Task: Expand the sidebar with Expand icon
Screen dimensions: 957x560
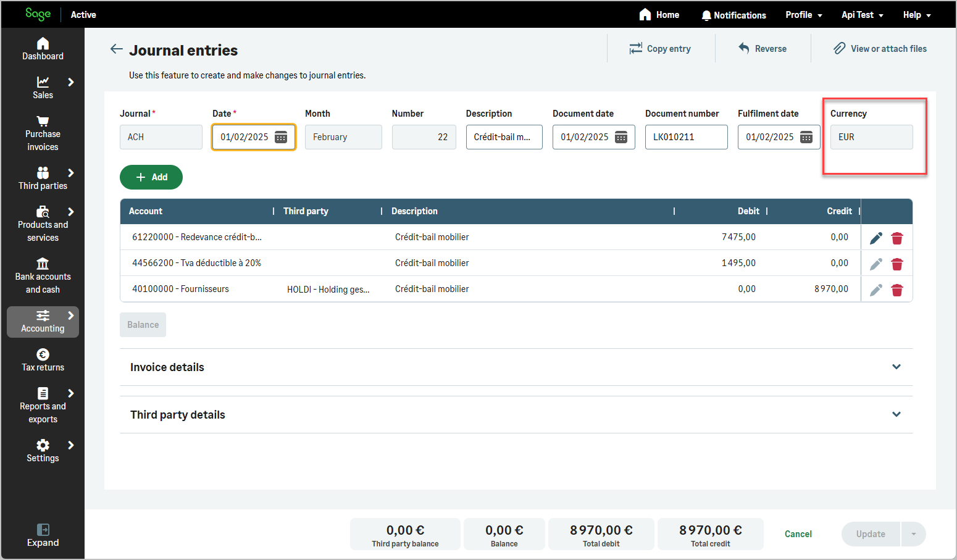Action: click(43, 535)
